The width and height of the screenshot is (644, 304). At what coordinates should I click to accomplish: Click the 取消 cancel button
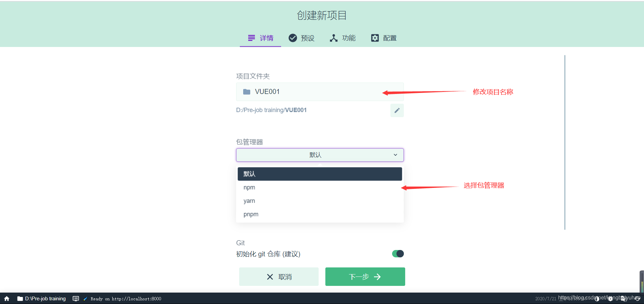point(279,277)
